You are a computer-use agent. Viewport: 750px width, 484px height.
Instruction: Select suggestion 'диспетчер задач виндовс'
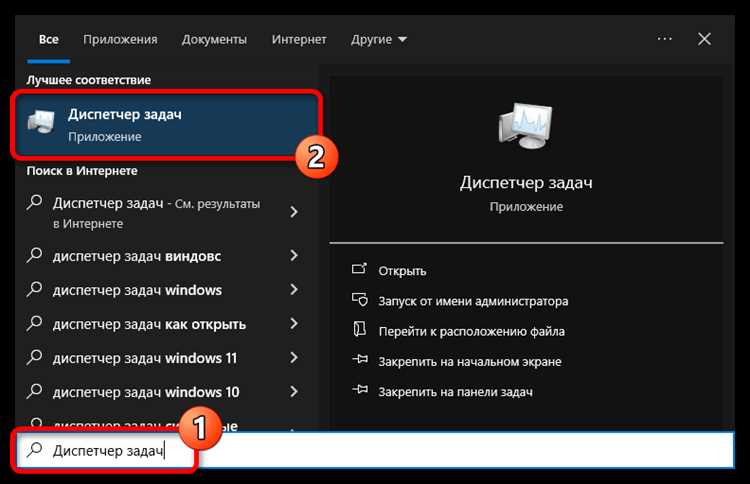pyautogui.click(x=137, y=256)
